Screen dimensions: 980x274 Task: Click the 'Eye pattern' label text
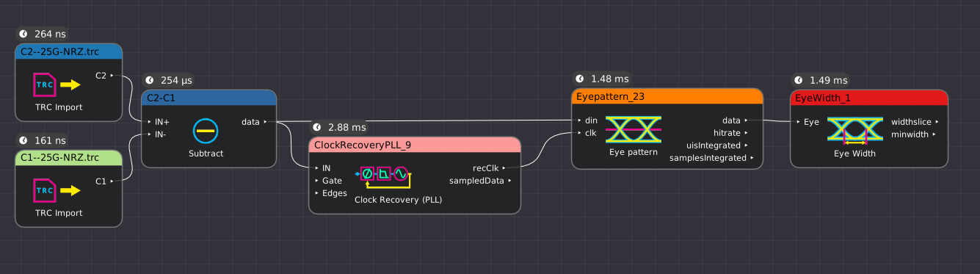coord(634,153)
